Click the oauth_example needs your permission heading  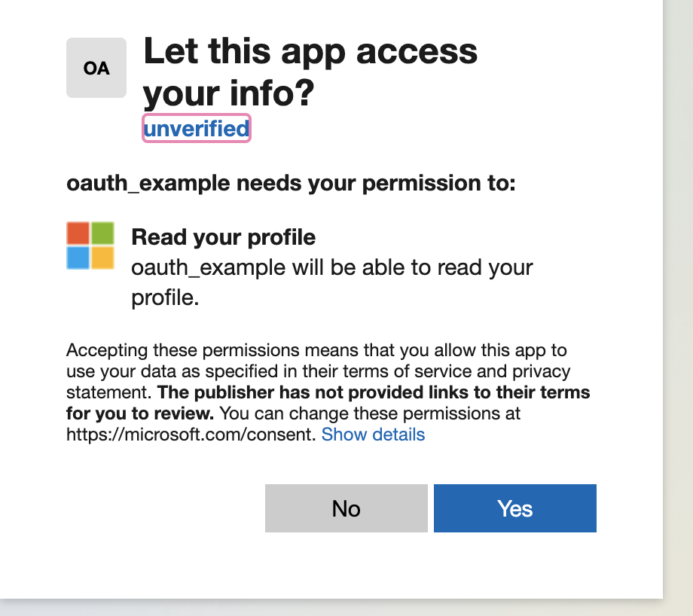click(291, 183)
